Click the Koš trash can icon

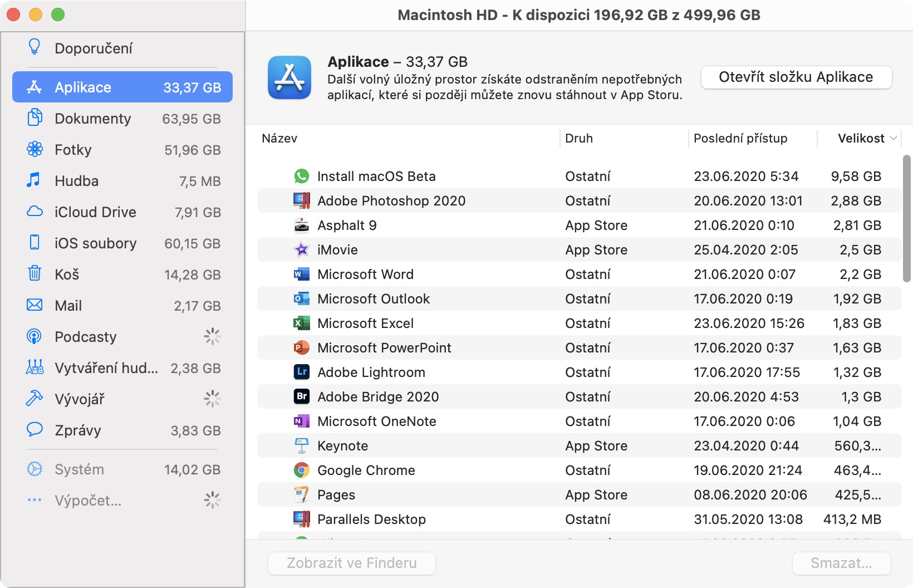coord(35,273)
